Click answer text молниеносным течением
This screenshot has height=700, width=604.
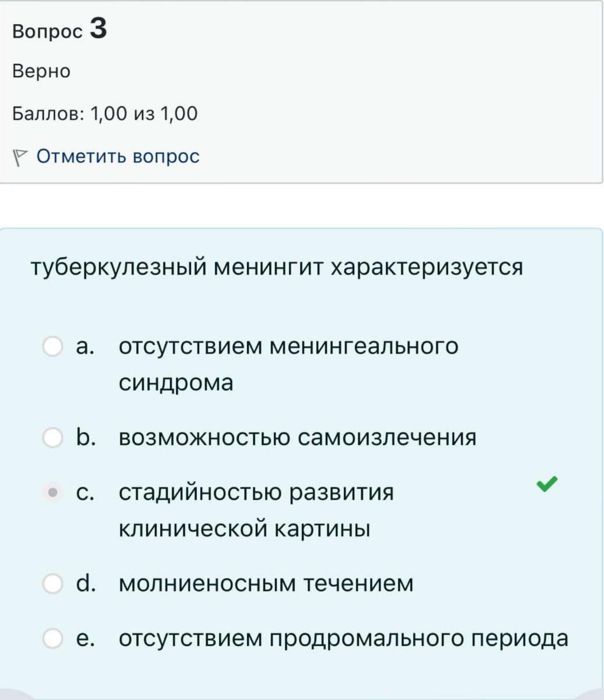pos(266,583)
